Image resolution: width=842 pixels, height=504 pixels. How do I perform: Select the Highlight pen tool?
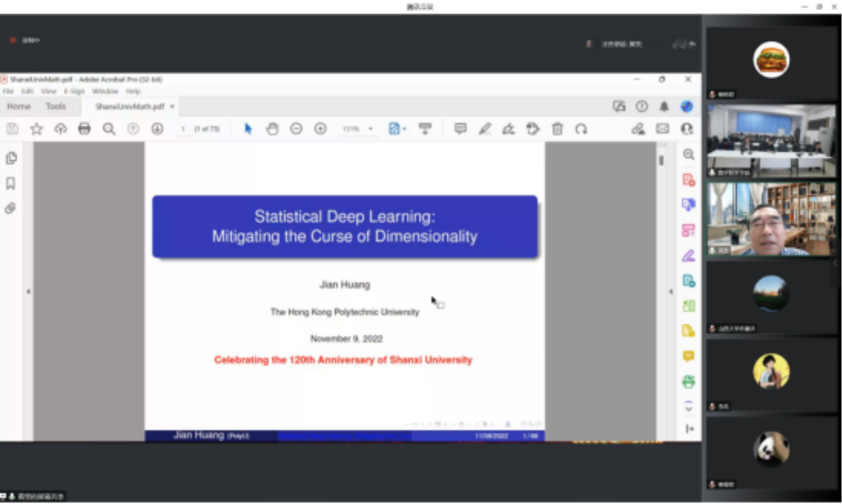click(484, 129)
